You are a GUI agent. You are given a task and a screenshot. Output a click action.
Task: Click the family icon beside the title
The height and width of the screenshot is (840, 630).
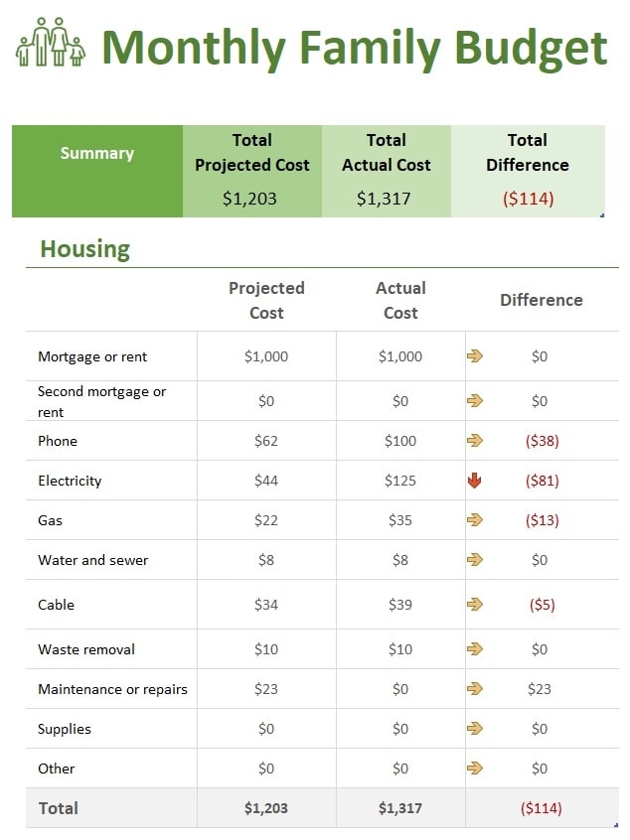pyautogui.click(x=51, y=43)
